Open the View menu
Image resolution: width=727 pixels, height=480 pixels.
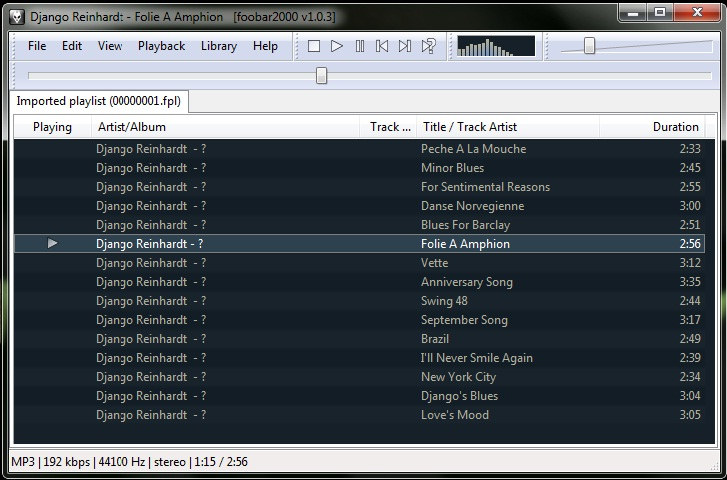click(x=110, y=46)
